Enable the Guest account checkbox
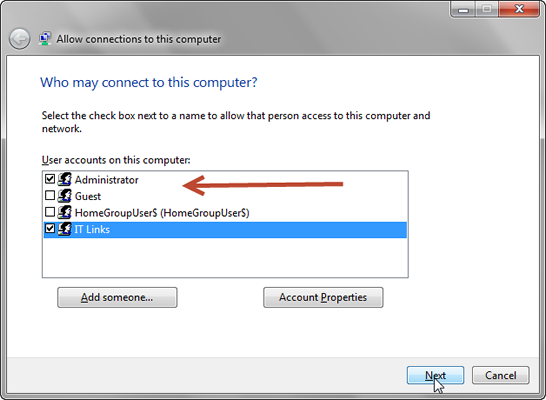546x400 pixels. tap(50, 195)
